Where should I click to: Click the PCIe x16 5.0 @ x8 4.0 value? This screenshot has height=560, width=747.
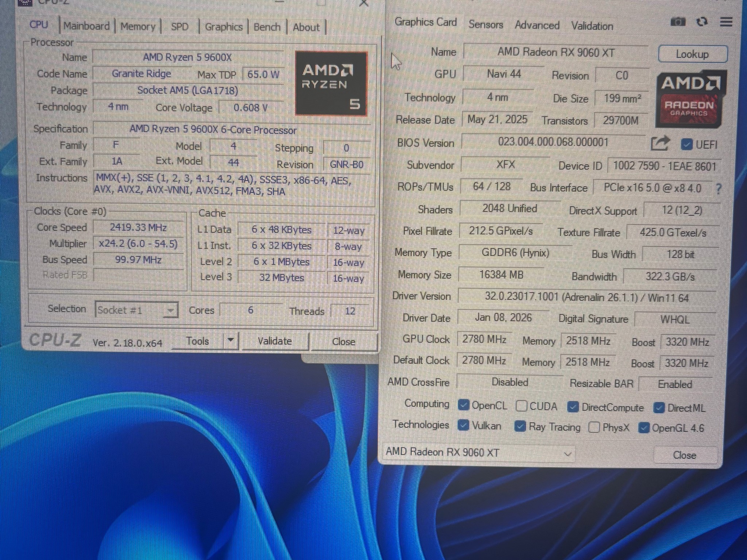652,188
